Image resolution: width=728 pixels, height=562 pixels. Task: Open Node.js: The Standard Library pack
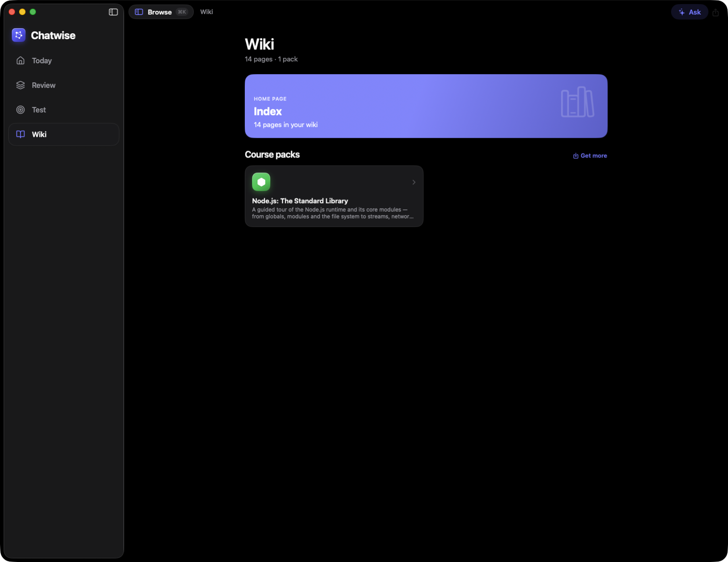pos(334,196)
